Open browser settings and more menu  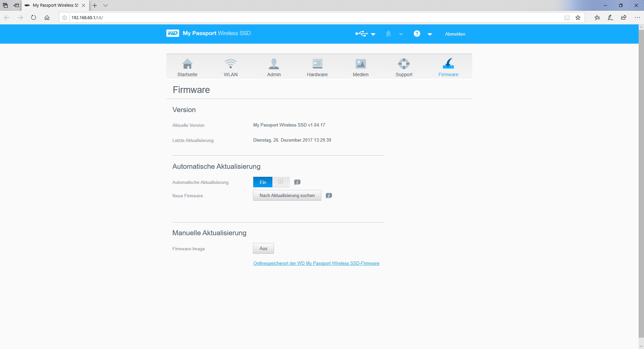637,18
